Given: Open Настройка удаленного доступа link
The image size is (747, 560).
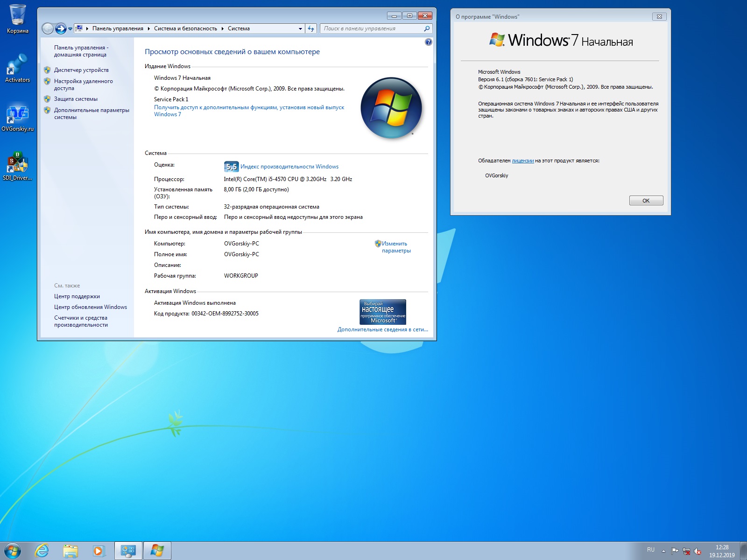Looking at the screenshot, I should 83,84.
